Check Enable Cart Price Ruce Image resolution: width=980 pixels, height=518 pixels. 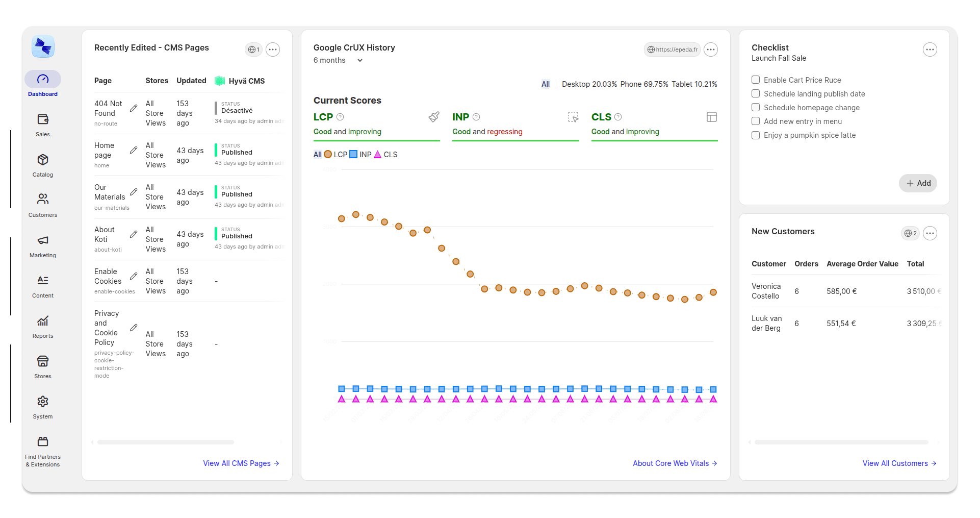[756, 80]
